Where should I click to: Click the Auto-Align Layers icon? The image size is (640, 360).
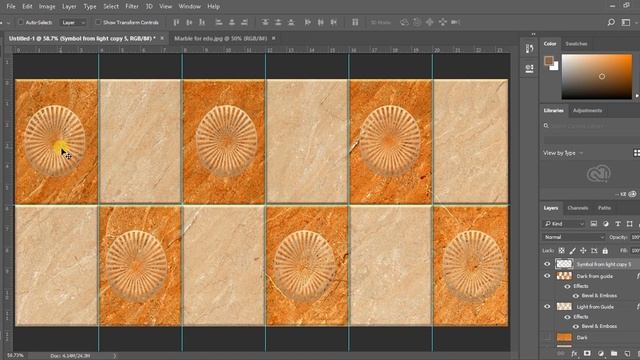point(355,22)
